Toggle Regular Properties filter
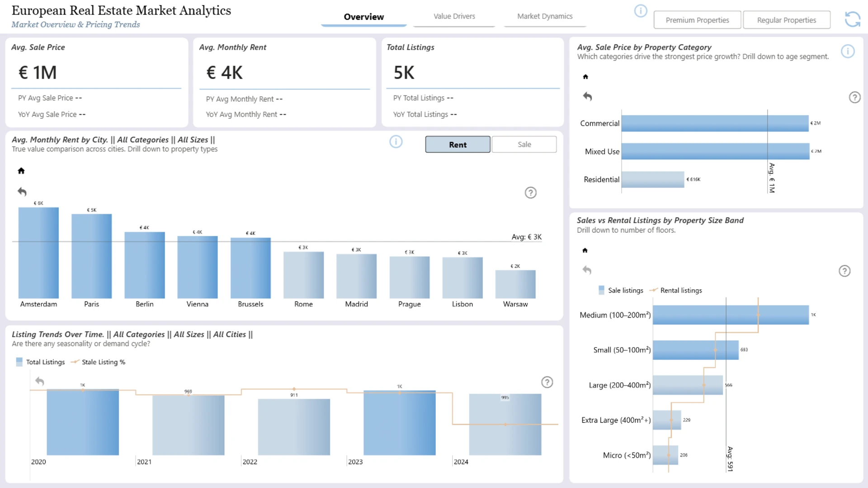Screen dimensions: 868x488 coord(786,20)
